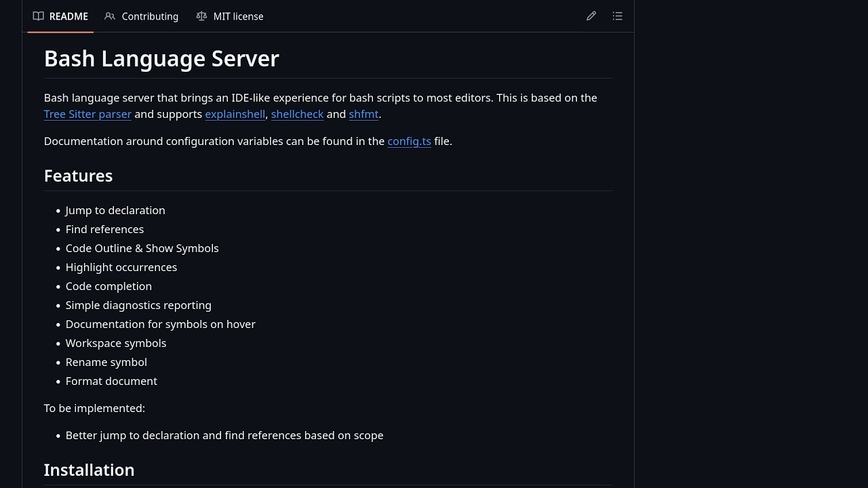Screen dimensions: 868x488
Task: Click the 'Highlight occurrences' list item
Action: 121,267
